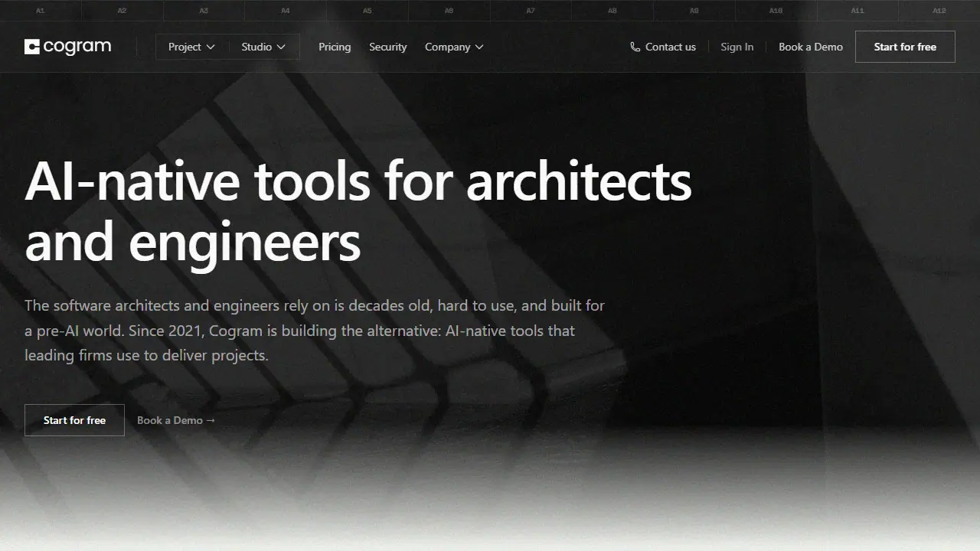Click the headline "AI-native tools for architects"

coord(358,183)
